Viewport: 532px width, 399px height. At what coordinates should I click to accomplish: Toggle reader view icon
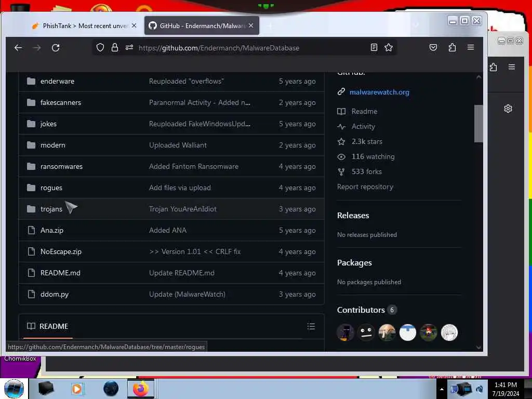coord(374,47)
